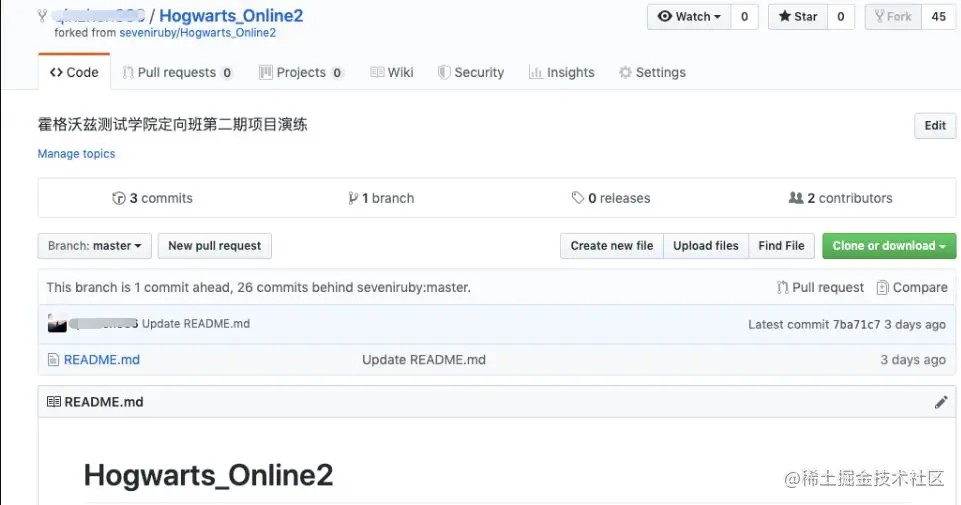961x505 pixels.
Task: Click the people icon beside contributors
Action: (x=796, y=198)
